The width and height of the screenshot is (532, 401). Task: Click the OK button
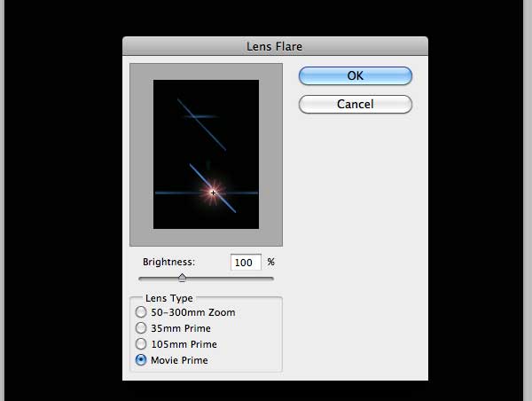pos(356,75)
